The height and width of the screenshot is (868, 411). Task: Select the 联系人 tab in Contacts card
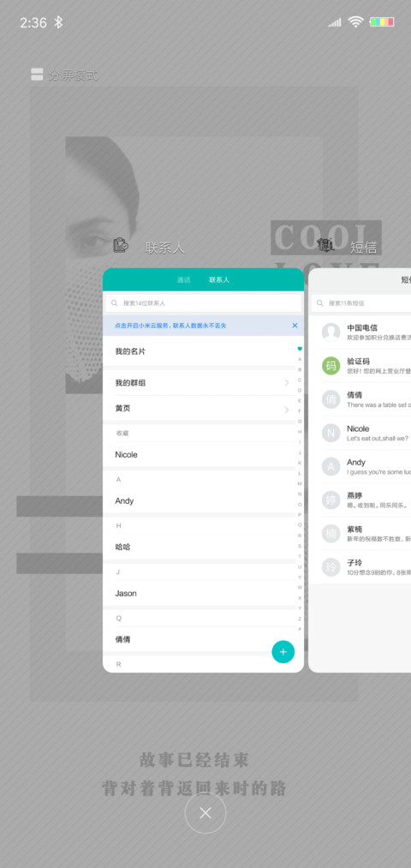tap(219, 280)
